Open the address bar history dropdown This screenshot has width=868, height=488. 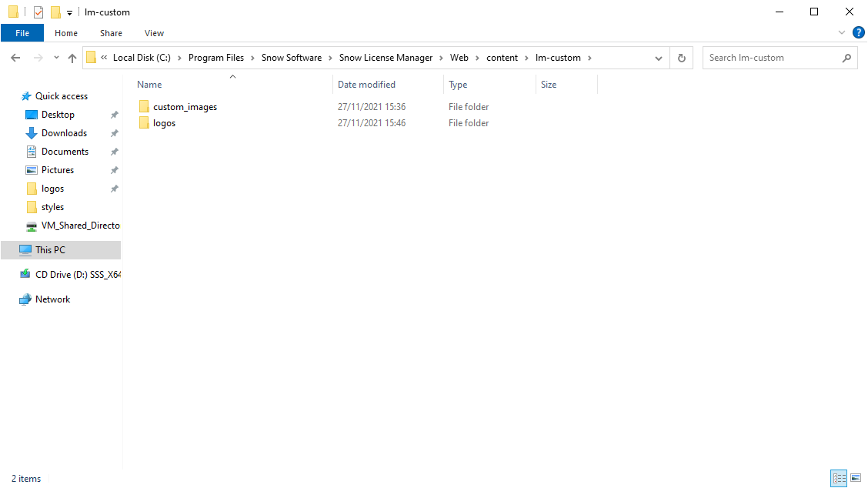coord(659,58)
